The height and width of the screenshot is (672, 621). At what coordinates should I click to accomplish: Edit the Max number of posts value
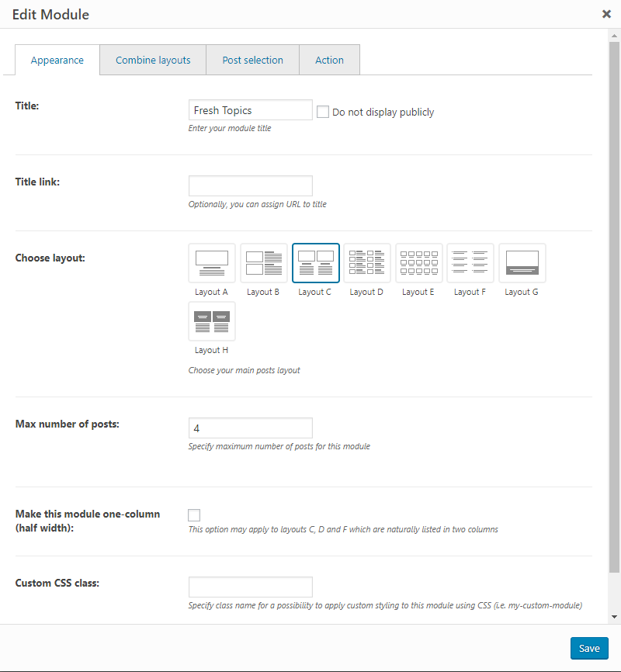[250, 428]
